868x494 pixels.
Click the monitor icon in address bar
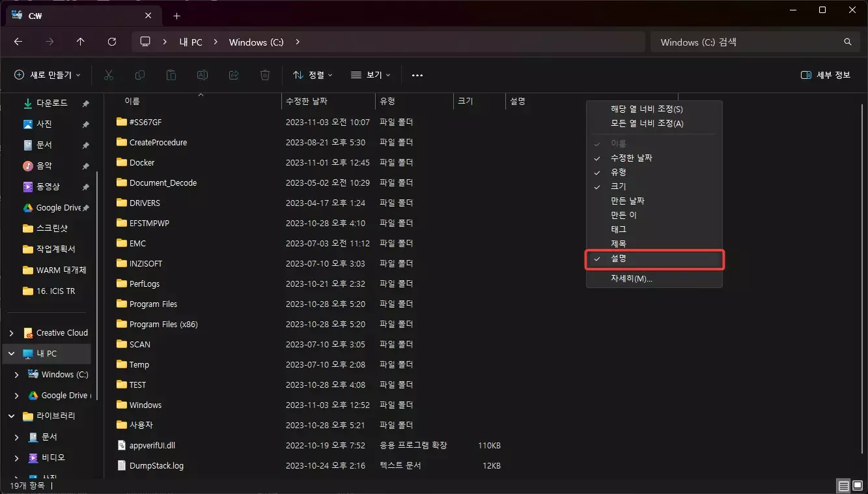click(145, 42)
